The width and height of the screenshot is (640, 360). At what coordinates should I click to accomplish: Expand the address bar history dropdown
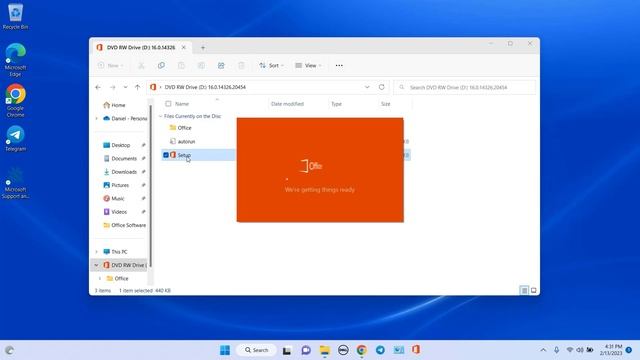point(367,87)
